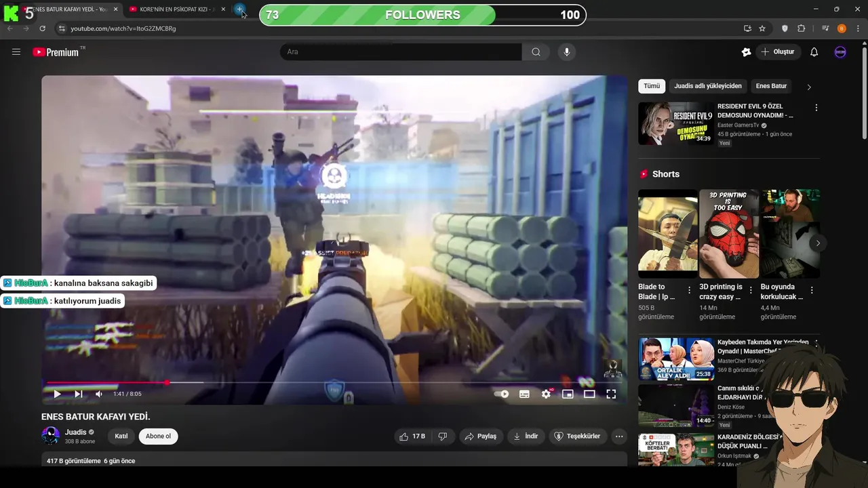Open options for 3D printing short
This screenshot has height=488, width=868.
[x=751, y=290]
